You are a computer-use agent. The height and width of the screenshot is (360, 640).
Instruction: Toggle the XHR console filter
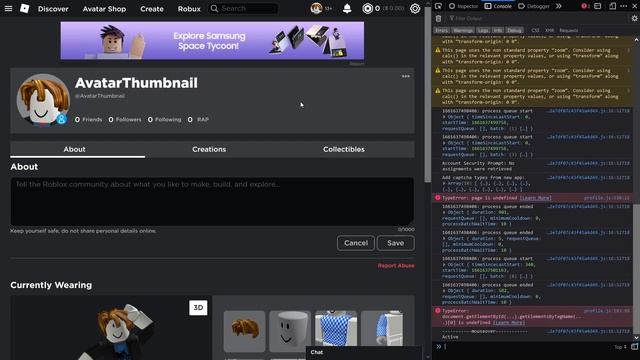(549, 30)
